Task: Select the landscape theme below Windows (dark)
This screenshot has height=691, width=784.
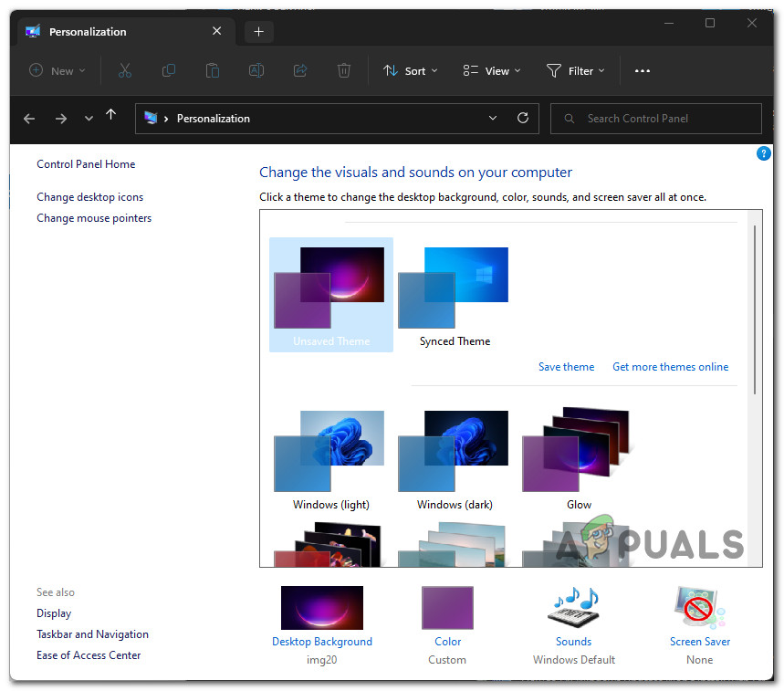Action: click(x=452, y=545)
